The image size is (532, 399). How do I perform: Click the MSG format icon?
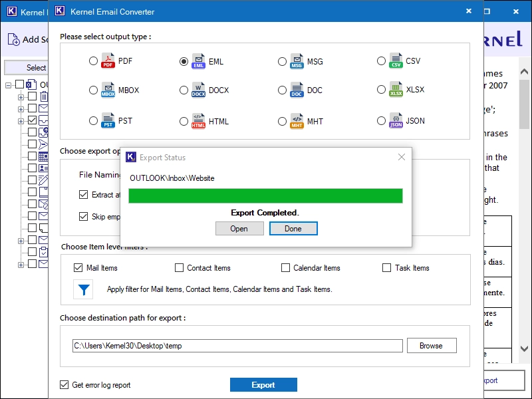[297, 61]
